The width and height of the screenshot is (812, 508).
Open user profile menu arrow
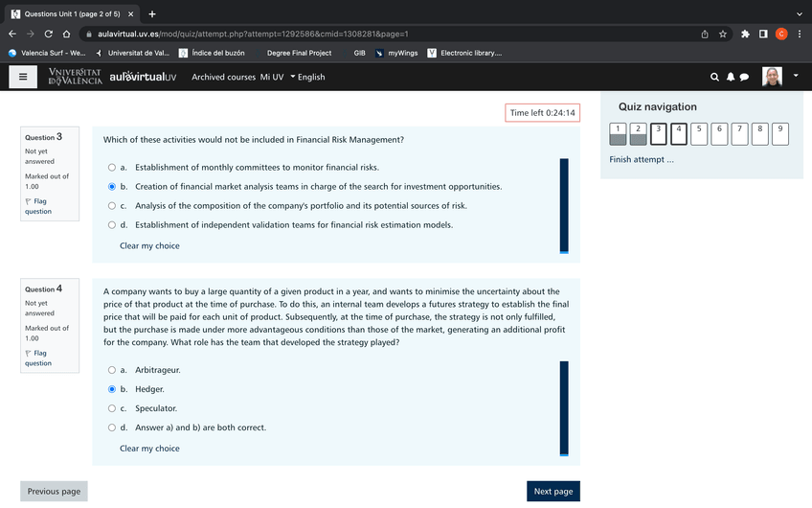click(795, 76)
